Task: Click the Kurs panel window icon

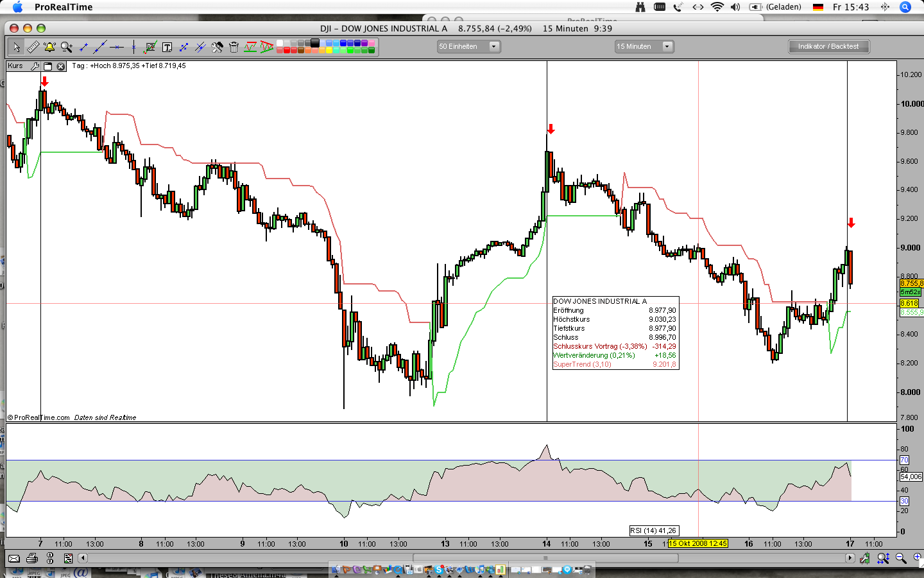Action: [47, 66]
